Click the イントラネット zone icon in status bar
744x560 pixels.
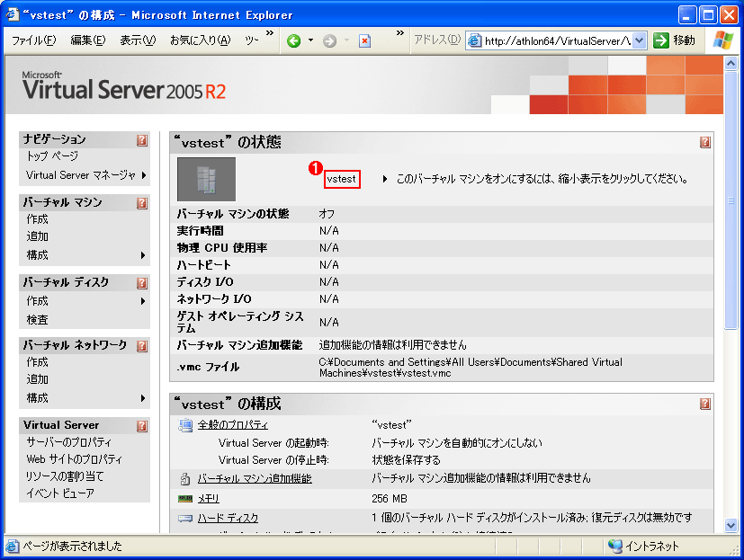(x=615, y=547)
